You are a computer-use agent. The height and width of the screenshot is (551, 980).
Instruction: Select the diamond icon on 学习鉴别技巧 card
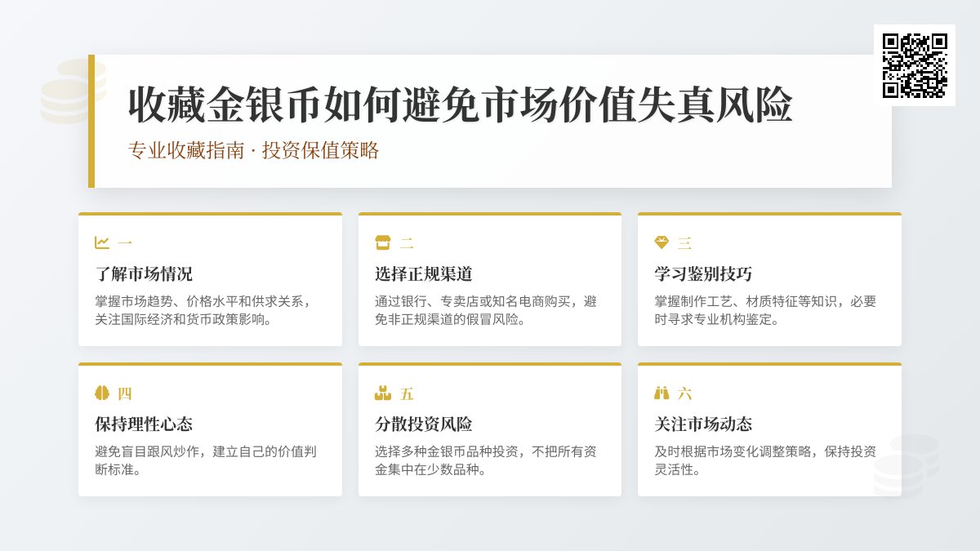(661, 242)
